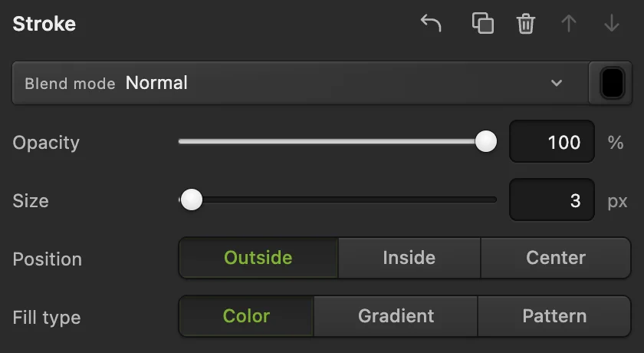
Task: Set stroke position to Outside
Action: point(258,258)
